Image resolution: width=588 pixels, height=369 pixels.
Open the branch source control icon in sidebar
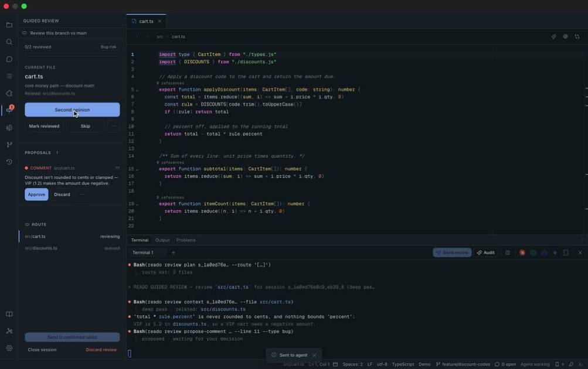(x=9, y=145)
